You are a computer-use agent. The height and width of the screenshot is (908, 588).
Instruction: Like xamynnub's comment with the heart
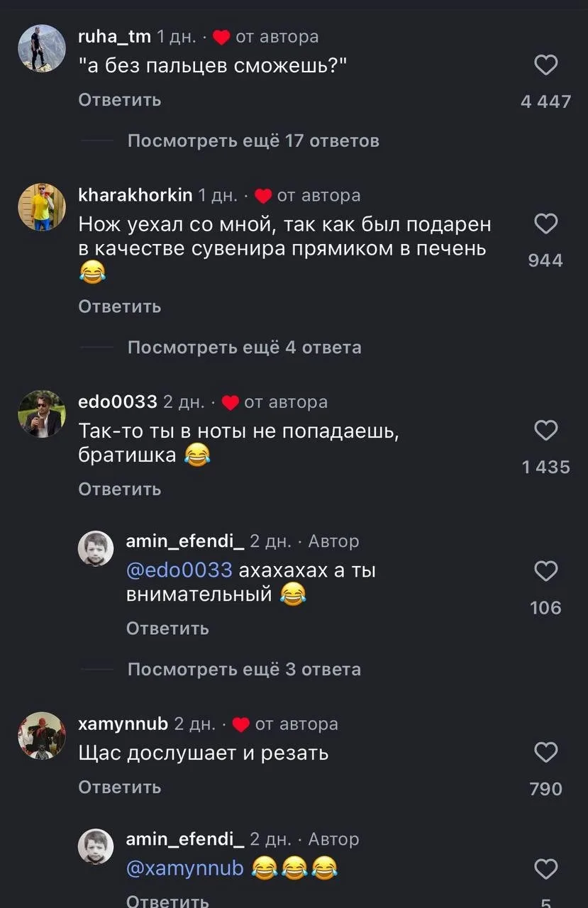(x=545, y=753)
